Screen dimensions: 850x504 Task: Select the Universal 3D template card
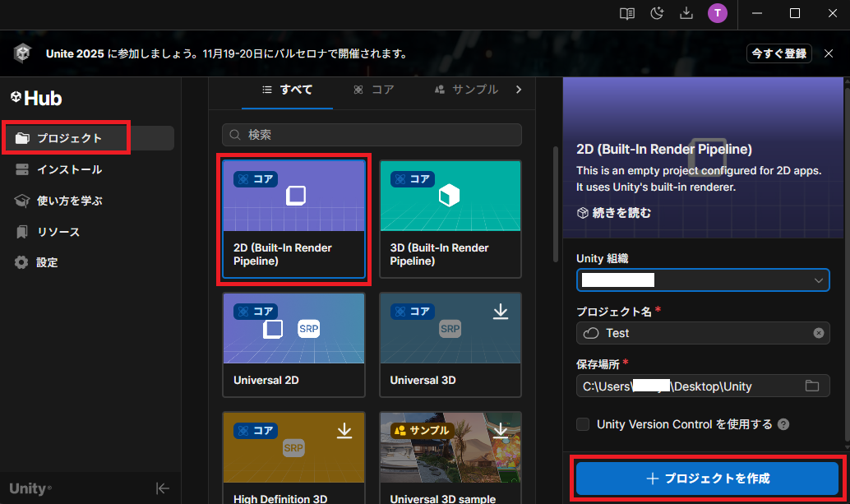450,344
